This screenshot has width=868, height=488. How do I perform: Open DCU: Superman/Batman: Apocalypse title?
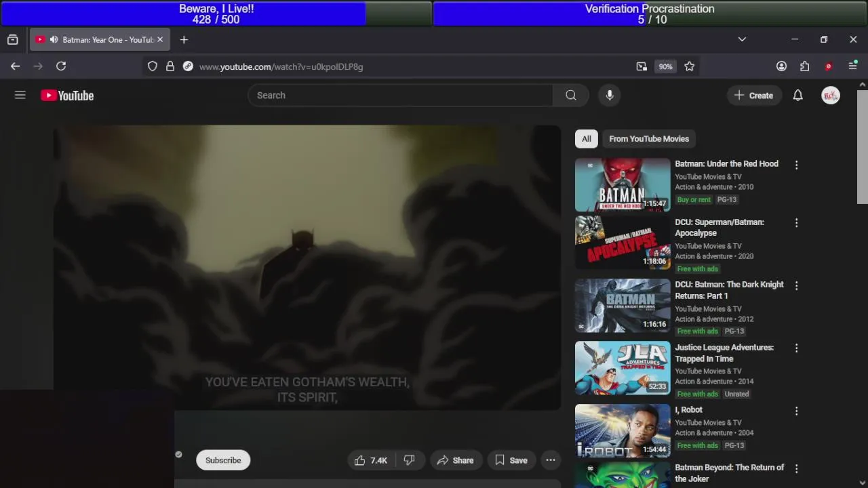point(719,228)
